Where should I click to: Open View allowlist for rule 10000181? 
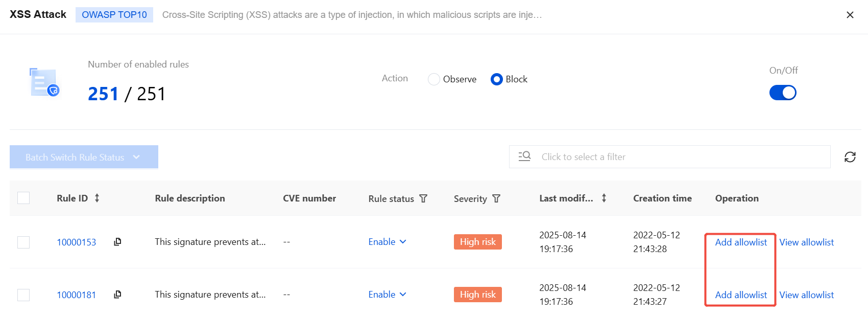click(806, 295)
